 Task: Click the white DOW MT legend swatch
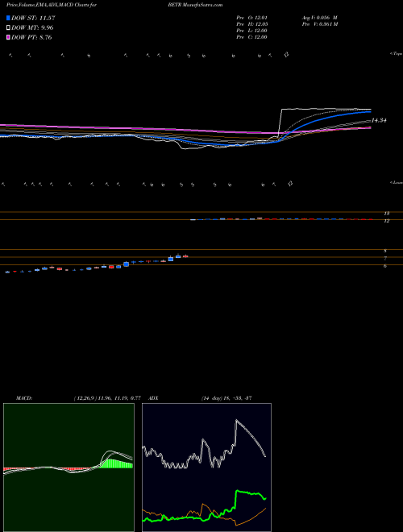click(8, 28)
